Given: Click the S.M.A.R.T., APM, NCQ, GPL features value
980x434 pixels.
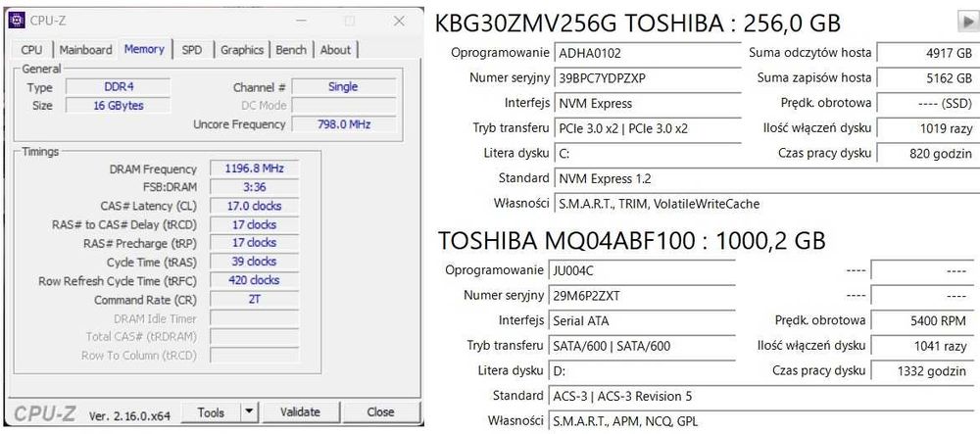Looking at the screenshot, I should 763,421.
